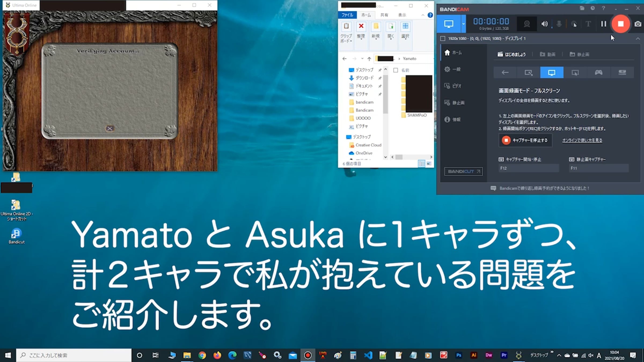Open the 動画 tab in Bandicam
The image size is (644, 362).
click(547, 54)
